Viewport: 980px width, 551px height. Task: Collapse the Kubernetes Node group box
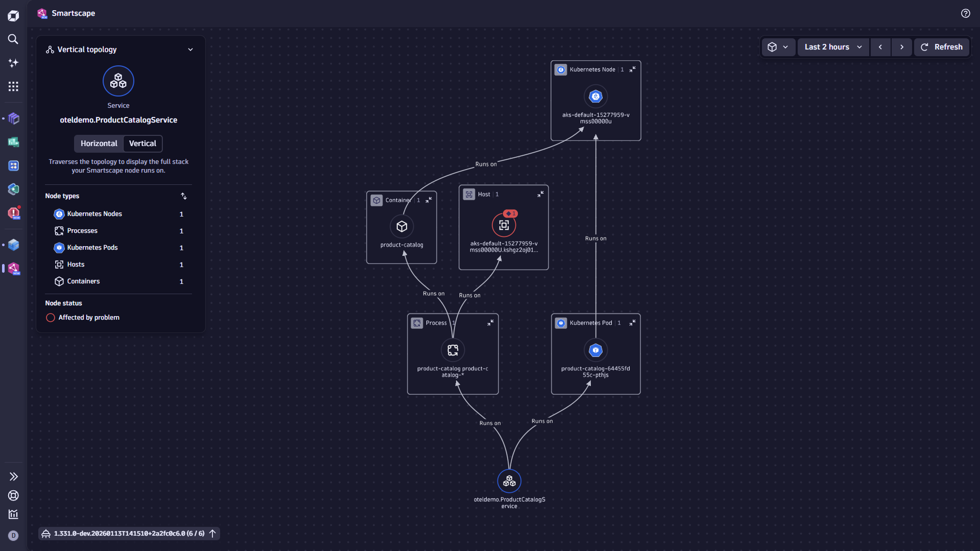pos(632,69)
